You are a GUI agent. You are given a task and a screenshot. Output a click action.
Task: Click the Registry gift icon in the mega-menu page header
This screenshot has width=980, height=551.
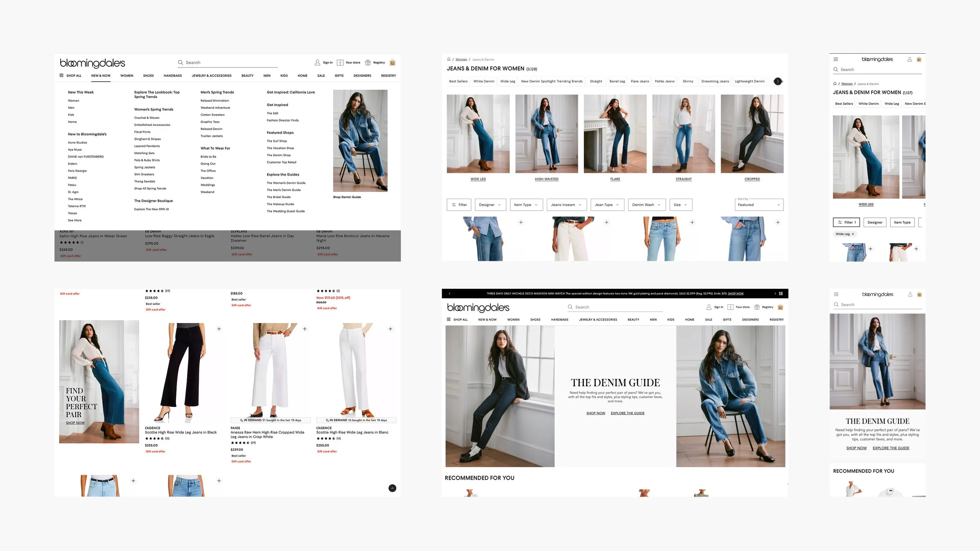point(368,63)
